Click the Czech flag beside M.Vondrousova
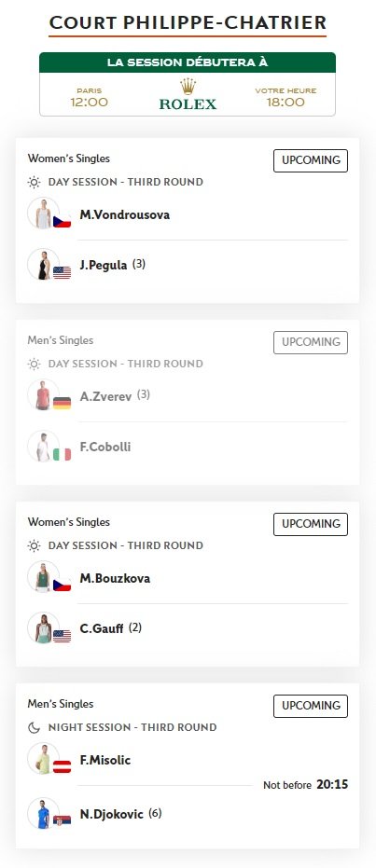This screenshot has width=376, height=868. 62,222
